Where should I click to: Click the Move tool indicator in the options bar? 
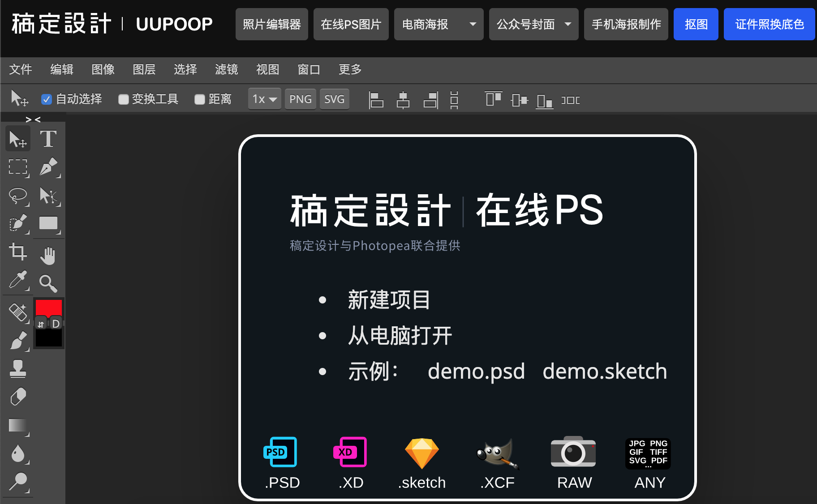tap(19, 98)
